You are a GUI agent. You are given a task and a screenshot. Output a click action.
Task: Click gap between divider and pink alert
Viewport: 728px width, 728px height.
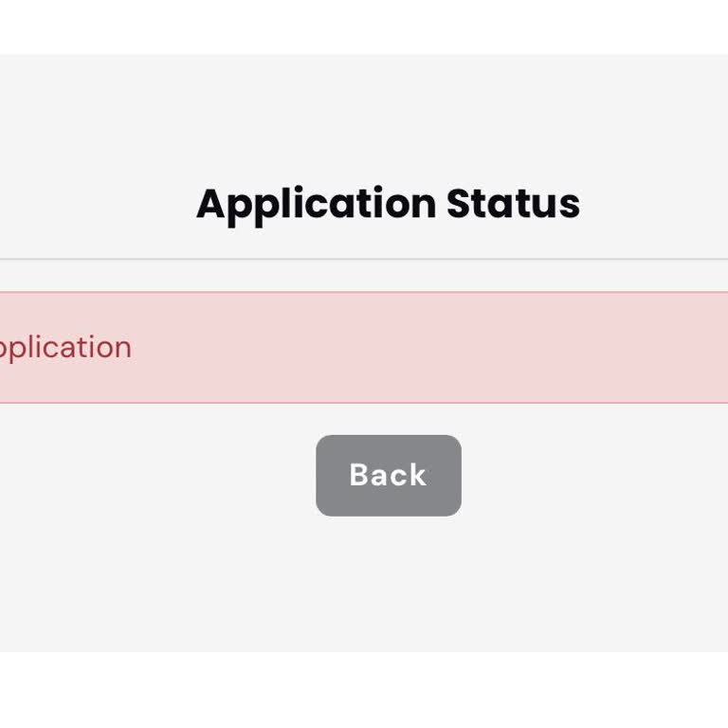tap(364, 276)
